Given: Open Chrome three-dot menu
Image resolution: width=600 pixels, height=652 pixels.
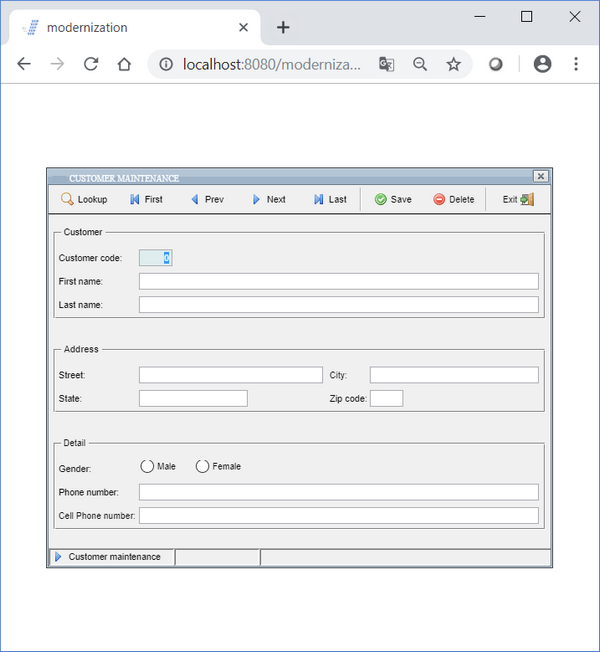Looking at the screenshot, I should click(576, 64).
